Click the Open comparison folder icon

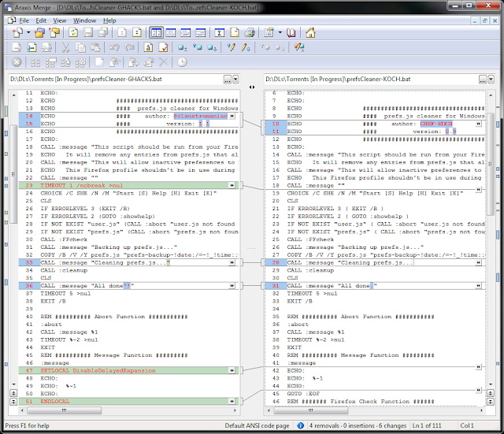tap(39, 32)
